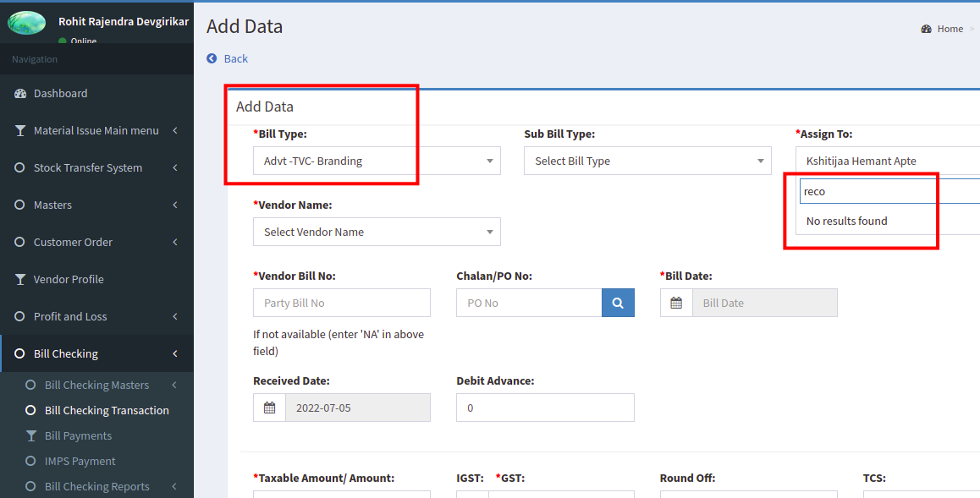
Task: Open Bill Checking Transaction menu item
Action: [107, 410]
